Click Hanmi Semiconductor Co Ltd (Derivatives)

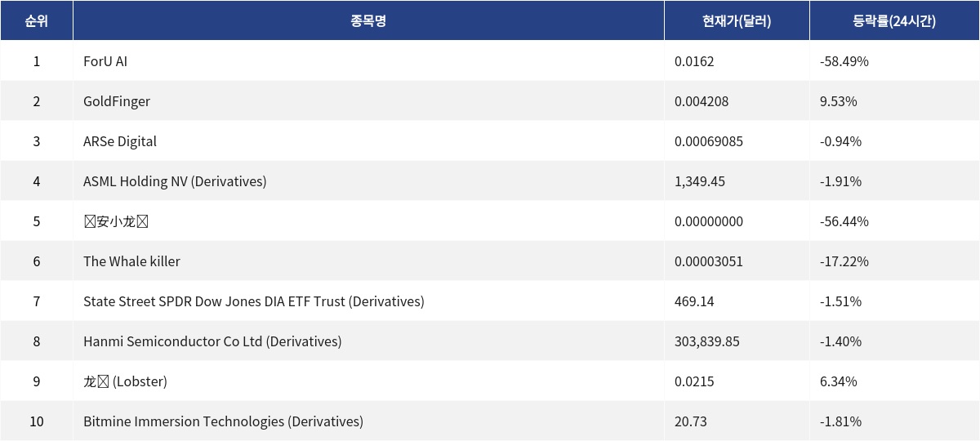click(x=212, y=341)
